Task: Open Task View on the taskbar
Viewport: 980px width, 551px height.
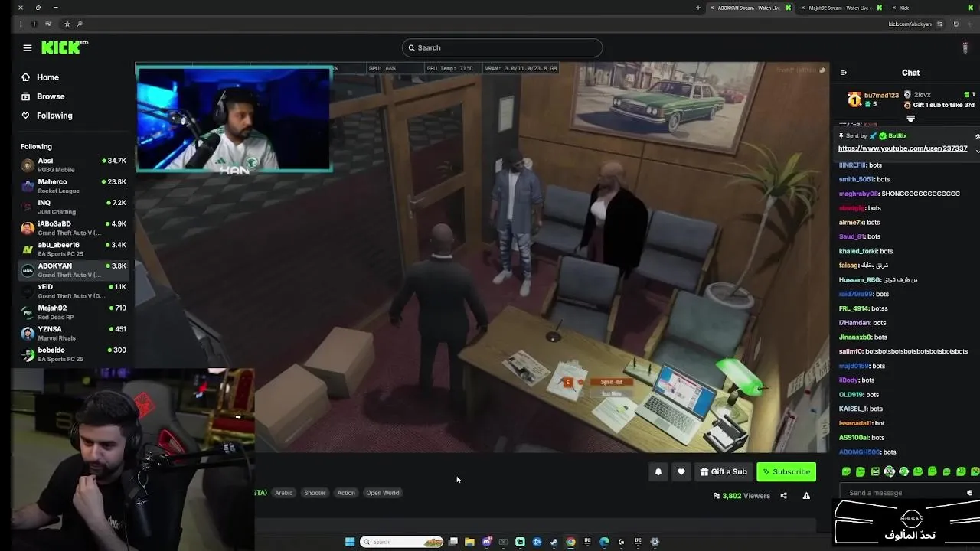Action: coord(453,542)
